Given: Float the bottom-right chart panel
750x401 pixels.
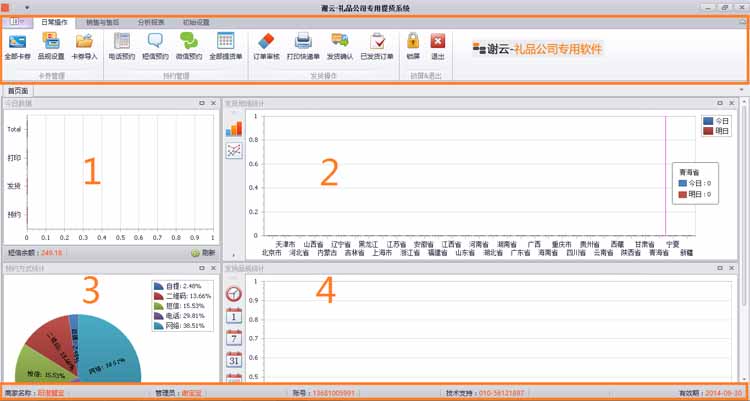Looking at the screenshot, I should click(x=720, y=268).
